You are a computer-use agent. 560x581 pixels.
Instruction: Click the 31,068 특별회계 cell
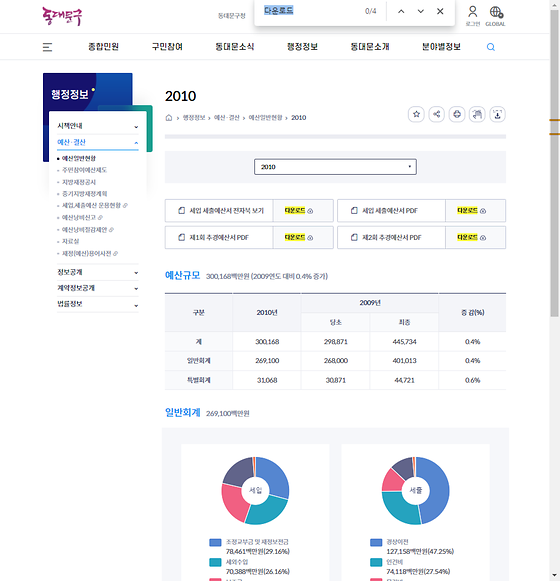coord(267,380)
